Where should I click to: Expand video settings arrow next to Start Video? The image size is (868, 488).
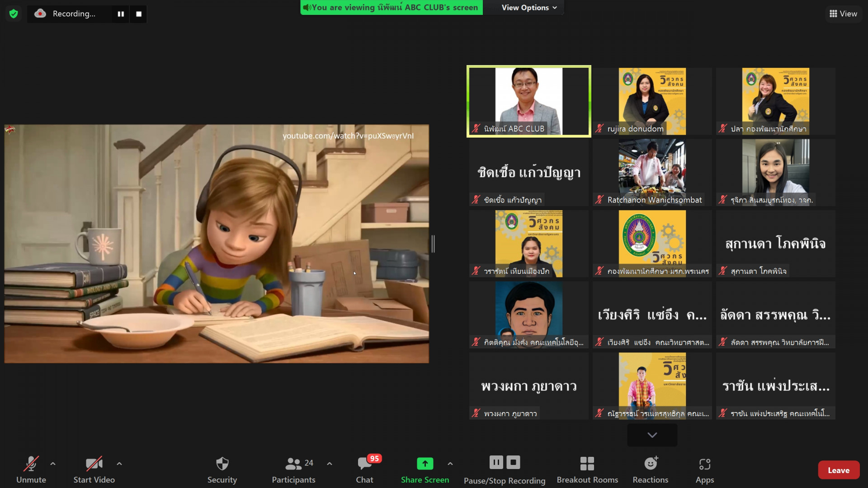coord(119,464)
